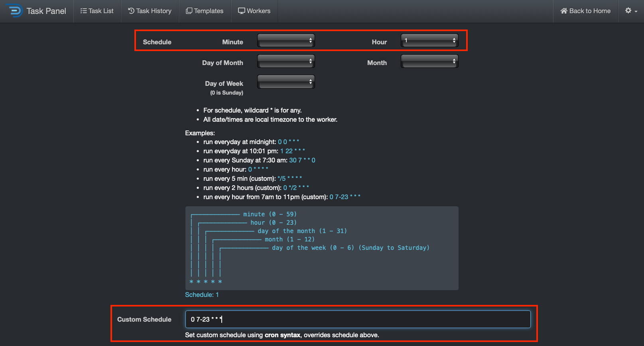Click the Examples: heading
Image resolution: width=644 pixels, height=346 pixels.
[x=200, y=133]
